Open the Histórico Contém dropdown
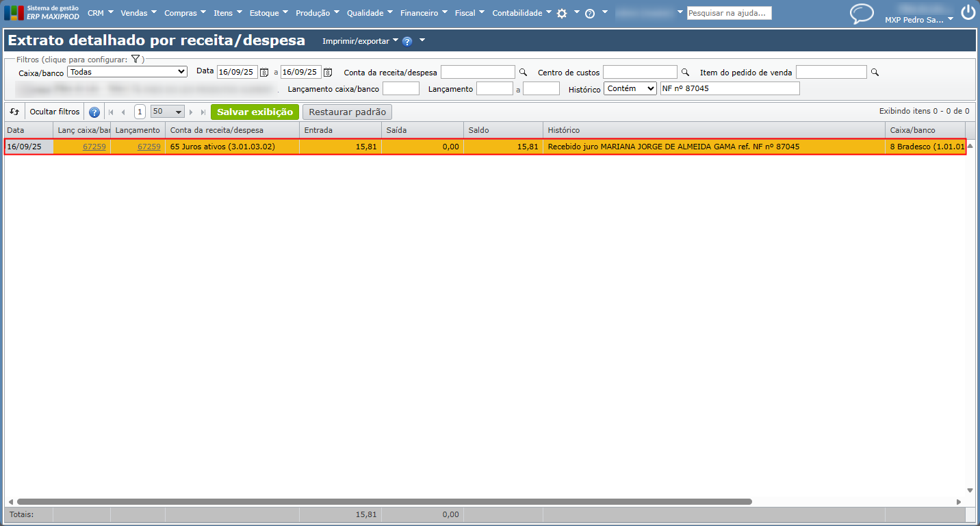 [630, 88]
